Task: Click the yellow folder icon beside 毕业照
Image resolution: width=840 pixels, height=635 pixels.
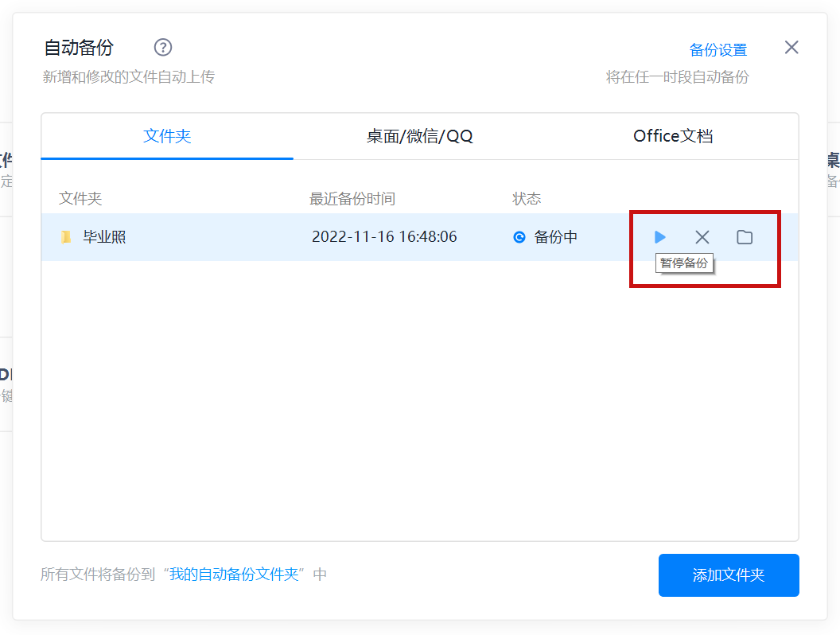Action: tap(67, 237)
